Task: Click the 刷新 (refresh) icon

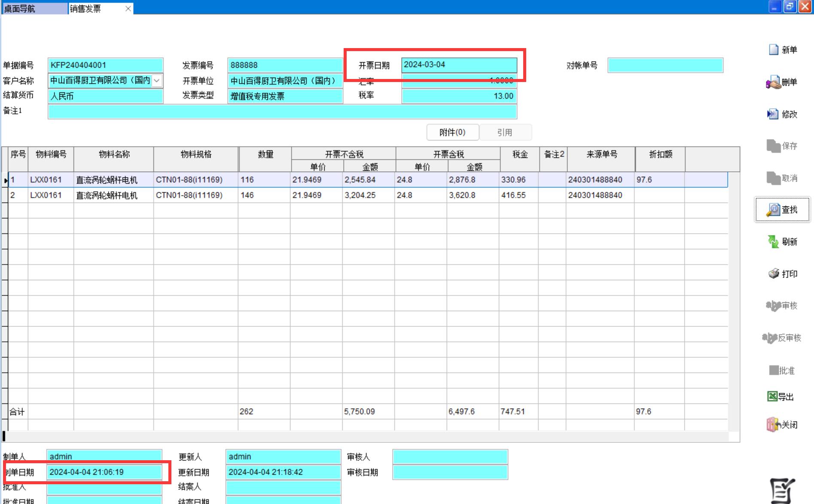Action: [773, 242]
